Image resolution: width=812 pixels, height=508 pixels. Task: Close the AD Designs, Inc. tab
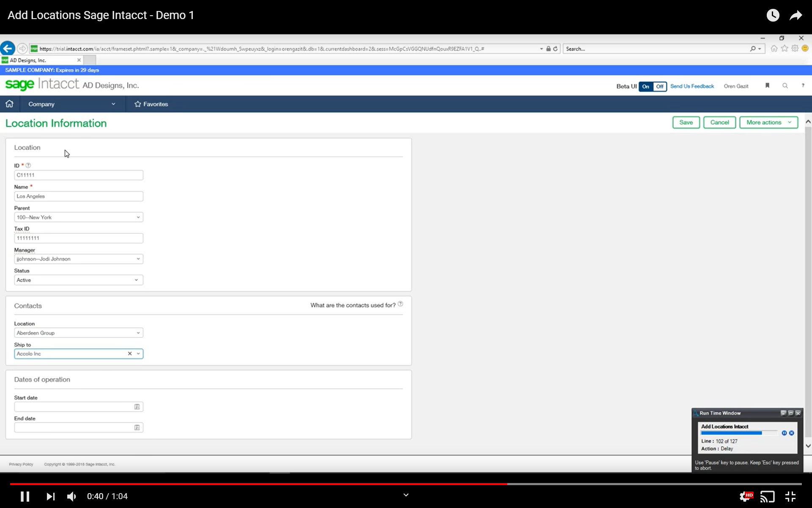tap(79, 60)
